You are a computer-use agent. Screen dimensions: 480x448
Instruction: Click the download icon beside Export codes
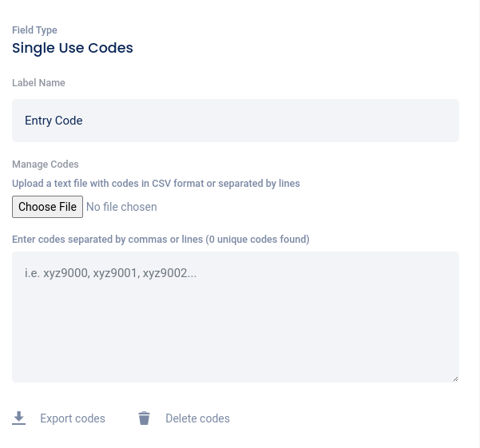[19, 418]
